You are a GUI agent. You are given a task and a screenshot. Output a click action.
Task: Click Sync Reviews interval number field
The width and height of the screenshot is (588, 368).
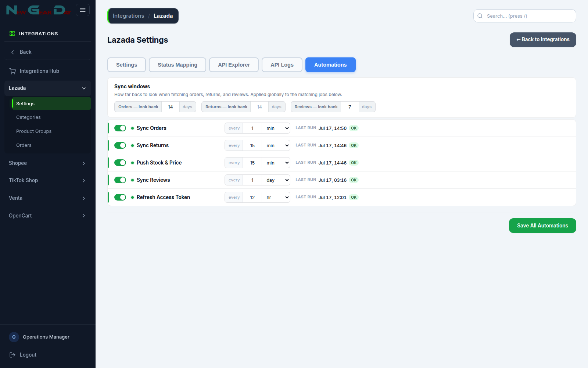point(252,180)
